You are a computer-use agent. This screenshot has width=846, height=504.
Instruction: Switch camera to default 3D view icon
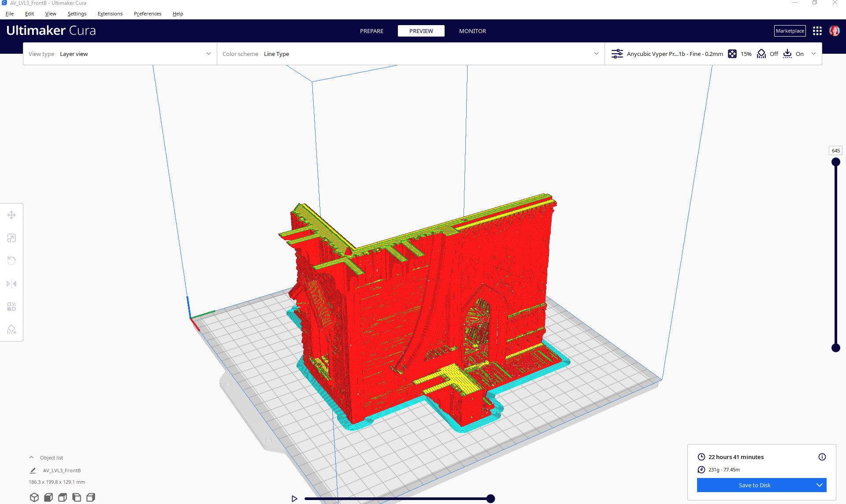[x=34, y=497]
